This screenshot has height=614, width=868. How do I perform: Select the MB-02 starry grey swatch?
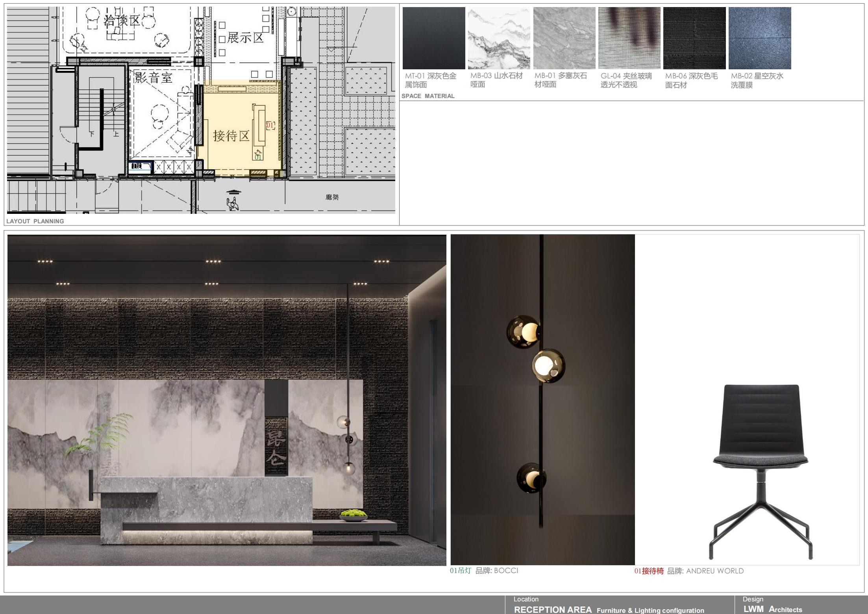tap(759, 38)
